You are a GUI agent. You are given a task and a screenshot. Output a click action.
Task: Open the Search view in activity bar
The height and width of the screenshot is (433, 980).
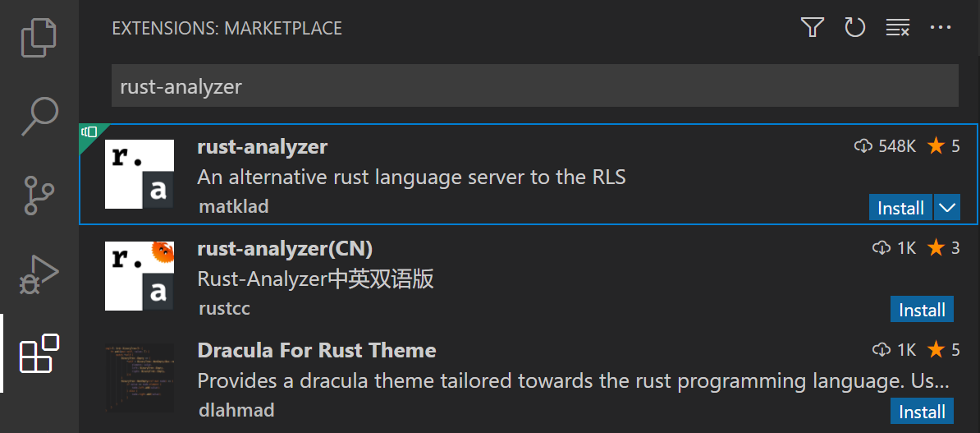tap(39, 116)
